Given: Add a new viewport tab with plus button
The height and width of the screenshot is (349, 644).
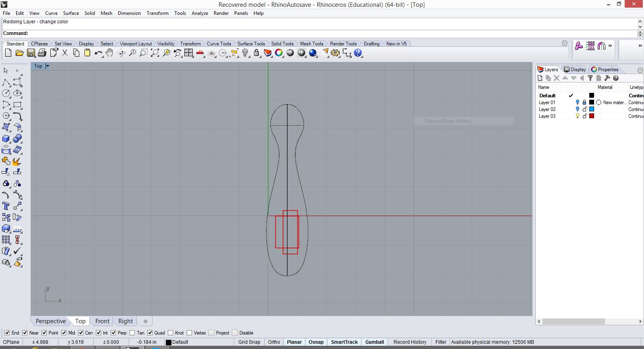Looking at the screenshot, I should tap(145, 321).
